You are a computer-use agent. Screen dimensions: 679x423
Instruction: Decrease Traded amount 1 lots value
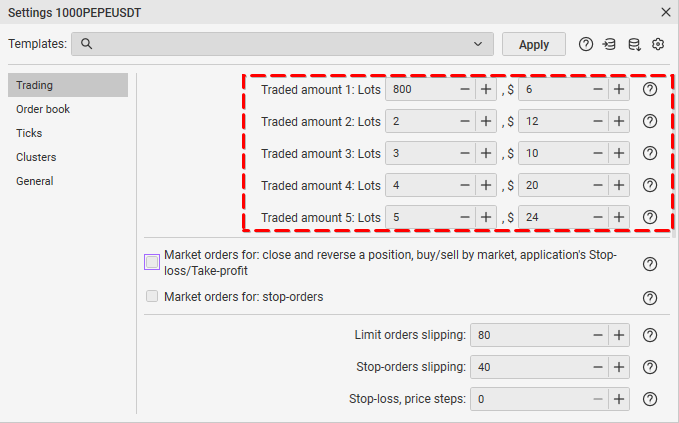(x=465, y=89)
